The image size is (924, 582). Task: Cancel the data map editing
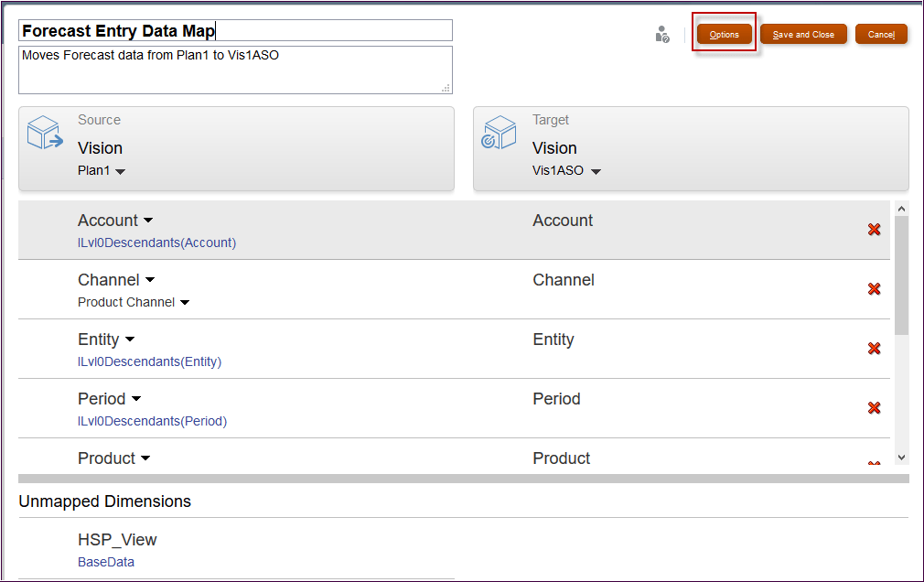(x=881, y=34)
